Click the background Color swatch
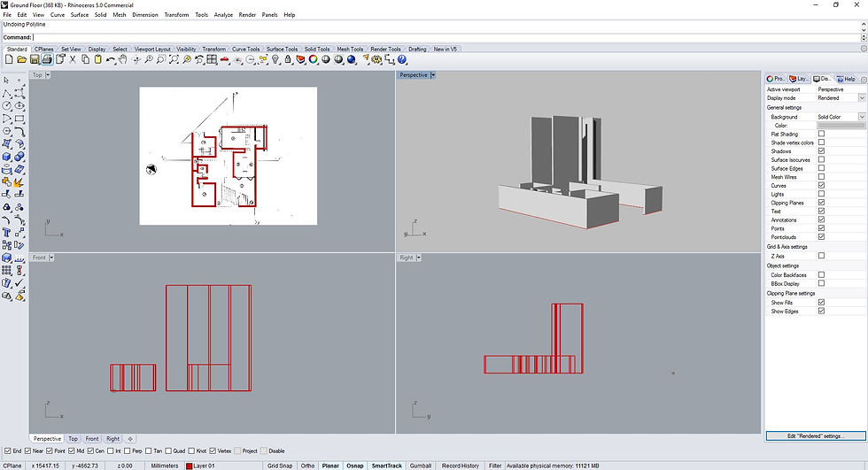Viewport: 868px width, 470px height. (x=841, y=126)
